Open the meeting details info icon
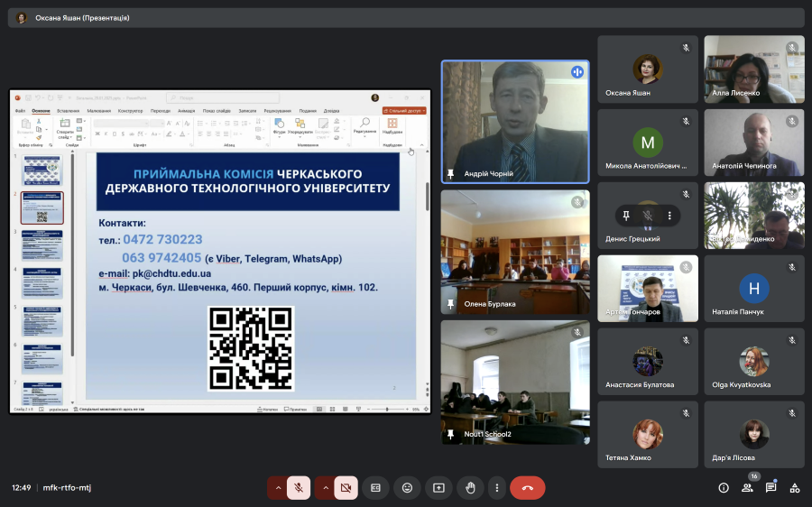Screen dimensions: 812x507 tap(724, 488)
